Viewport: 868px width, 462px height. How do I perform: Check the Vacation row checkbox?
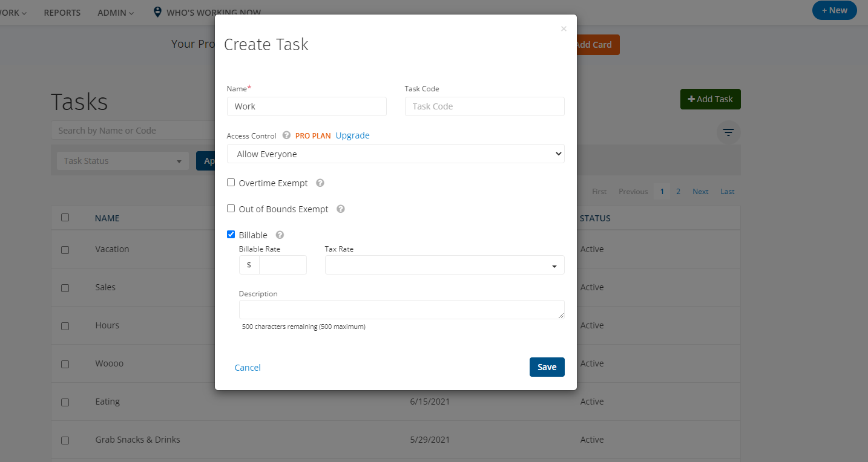pos(65,250)
